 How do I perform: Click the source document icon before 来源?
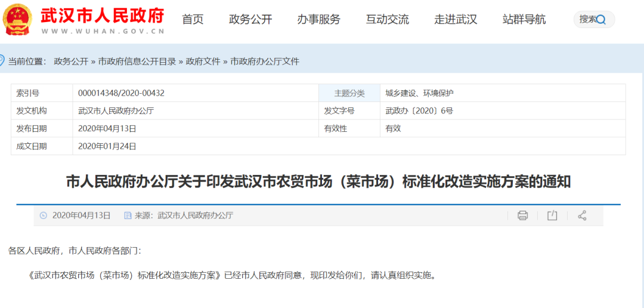(x=128, y=215)
